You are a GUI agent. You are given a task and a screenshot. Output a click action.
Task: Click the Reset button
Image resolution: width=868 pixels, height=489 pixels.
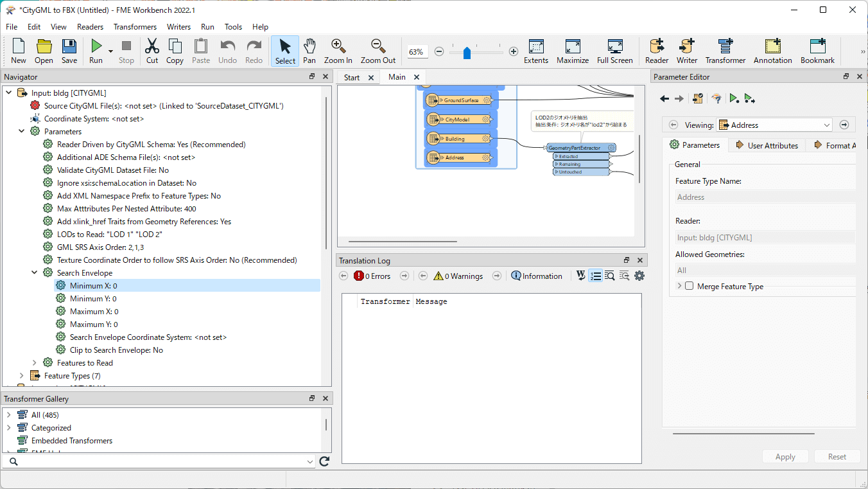(837, 456)
